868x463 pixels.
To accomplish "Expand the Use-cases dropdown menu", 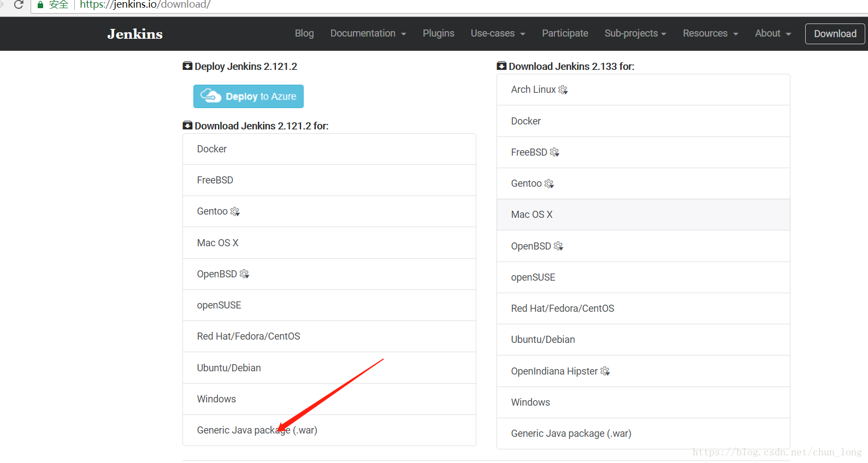I will [498, 33].
